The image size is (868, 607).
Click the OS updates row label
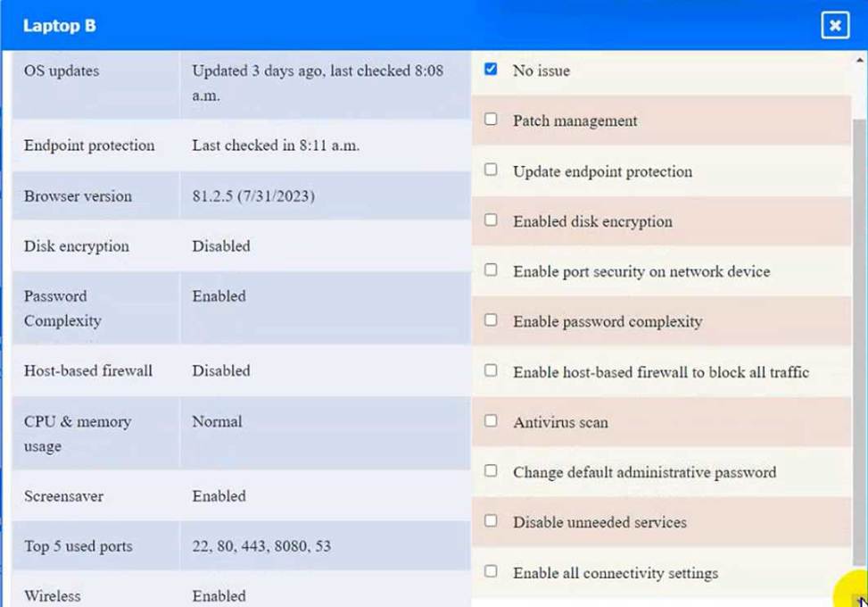tap(62, 71)
